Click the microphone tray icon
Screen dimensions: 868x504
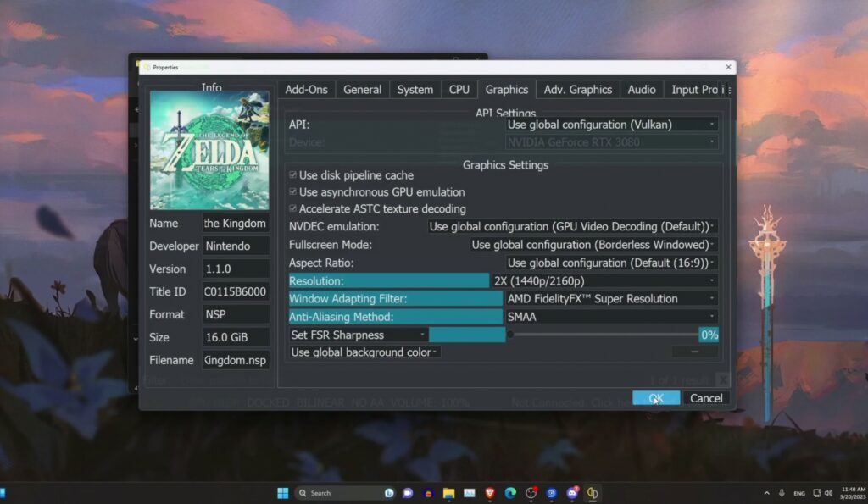pos(782,493)
